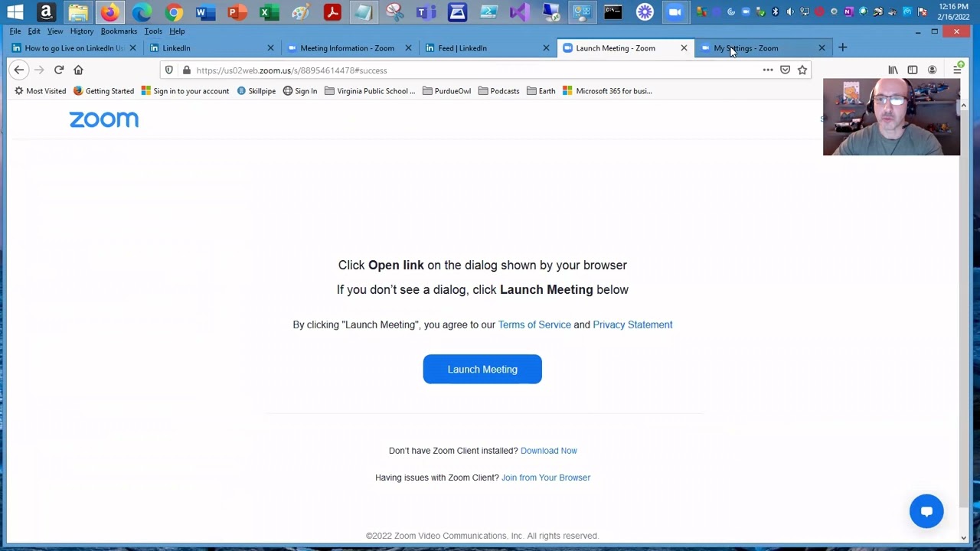Viewport: 980px width, 551px height.
Task: Open the Microsoft 365 for business bookmark
Action: (x=607, y=91)
